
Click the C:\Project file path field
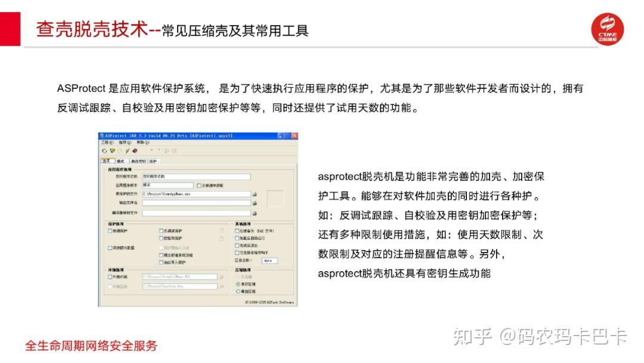196,193
